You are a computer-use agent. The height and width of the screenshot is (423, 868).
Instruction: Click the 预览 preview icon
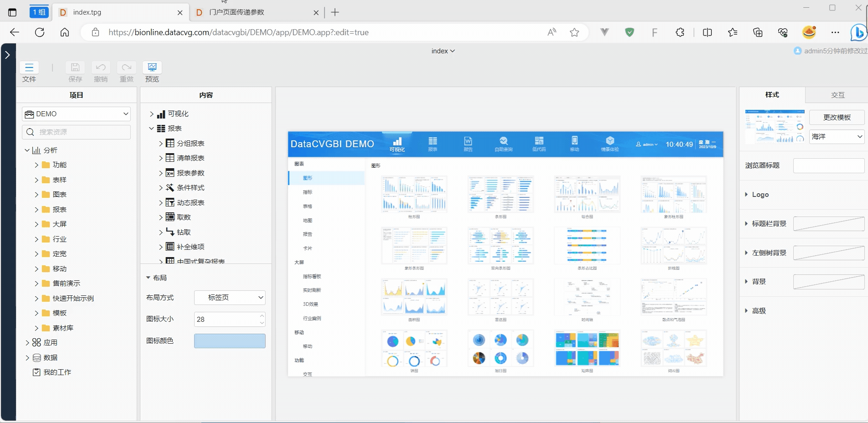[152, 68]
